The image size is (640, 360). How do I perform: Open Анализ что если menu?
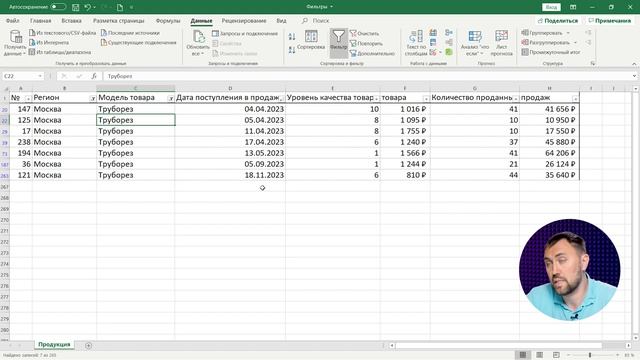[x=475, y=43]
